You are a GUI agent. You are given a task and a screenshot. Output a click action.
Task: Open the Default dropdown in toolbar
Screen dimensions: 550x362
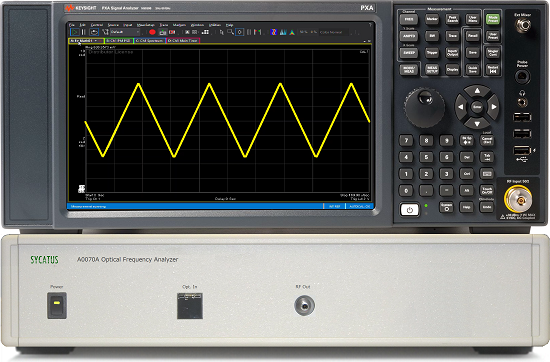click(125, 32)
